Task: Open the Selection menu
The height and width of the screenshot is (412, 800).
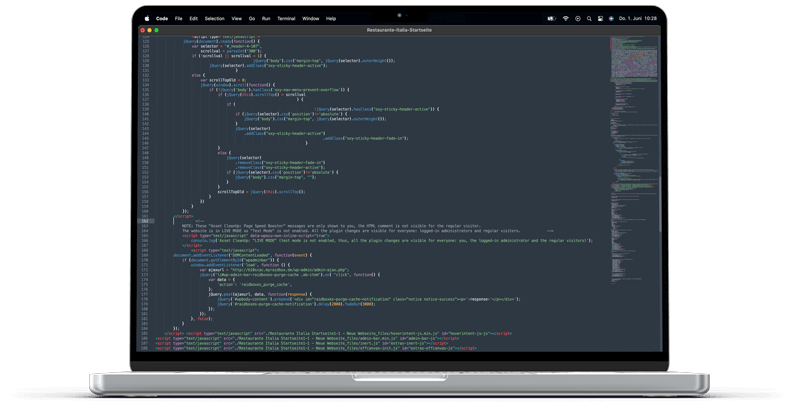Action: (x=215, y=18)
